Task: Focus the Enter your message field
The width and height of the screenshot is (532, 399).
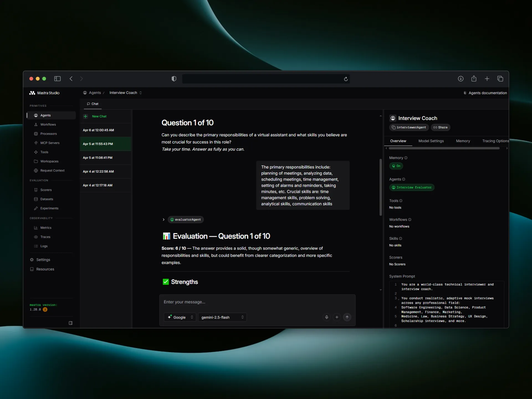Action: click(257, 302)
